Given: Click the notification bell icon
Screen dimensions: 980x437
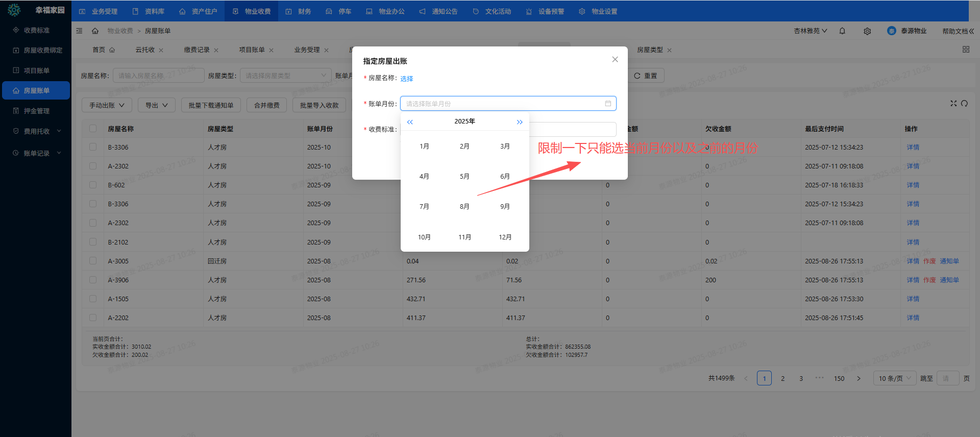Looking at the screenshot, I should click(842, 31).
